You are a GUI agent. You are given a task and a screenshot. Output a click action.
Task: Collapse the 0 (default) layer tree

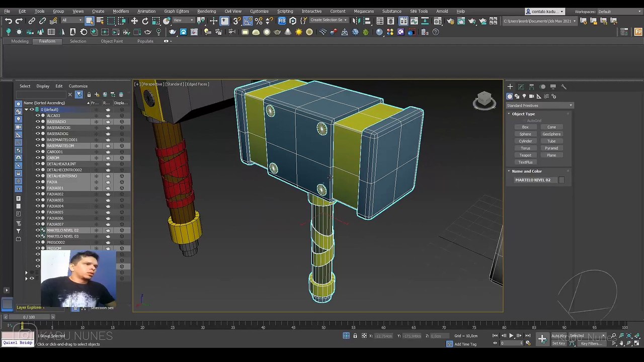tap(26, 110)
